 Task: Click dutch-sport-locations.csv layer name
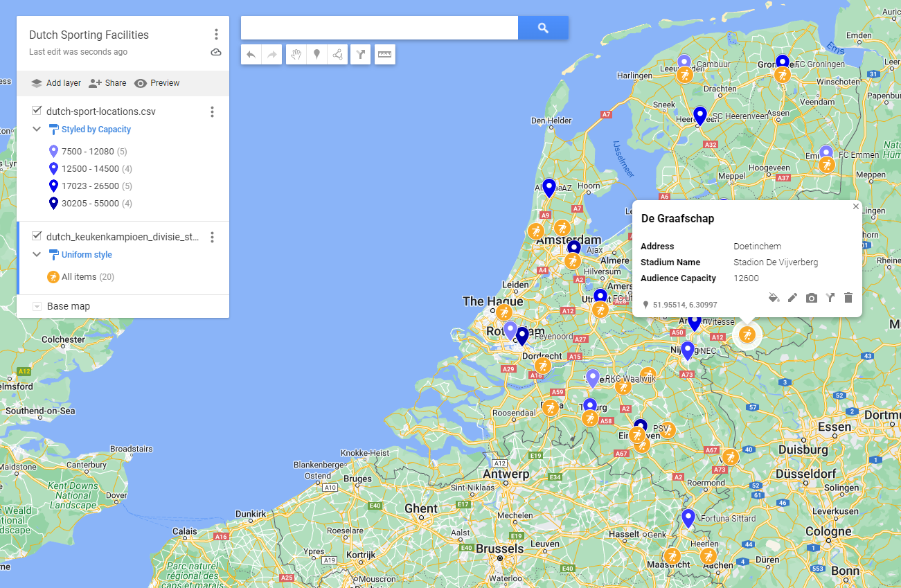pos(101,111)
